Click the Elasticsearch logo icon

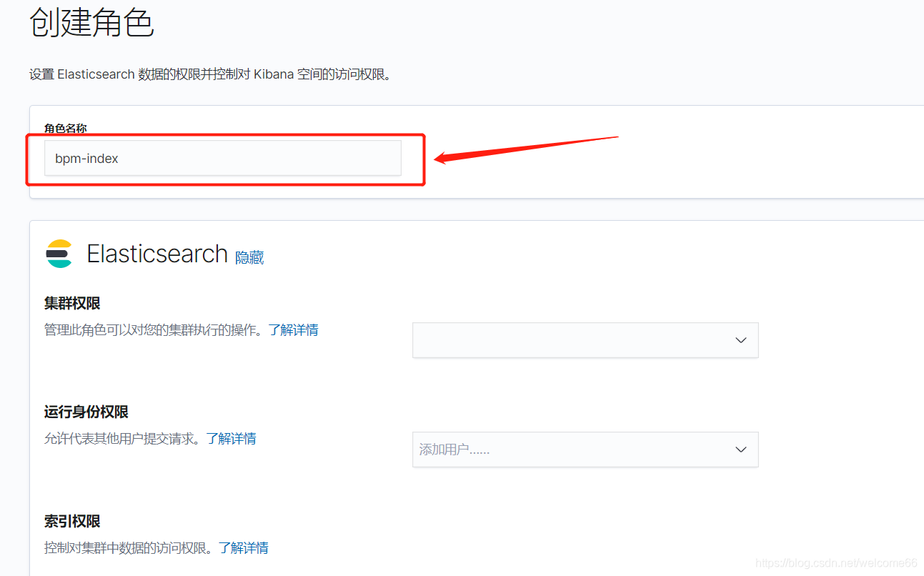[x=59, y=254]
